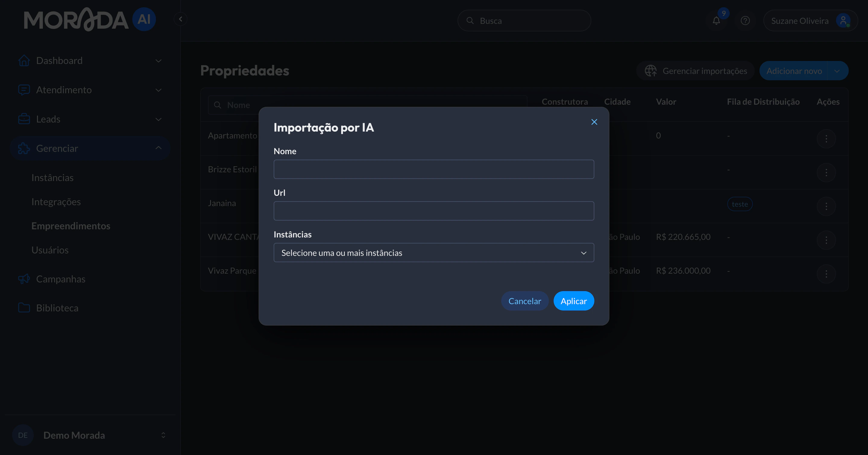The height and width of the screenshot is (455, 868).
Task: Go to Empreendimentos submenu item
Action: (71, 226)
